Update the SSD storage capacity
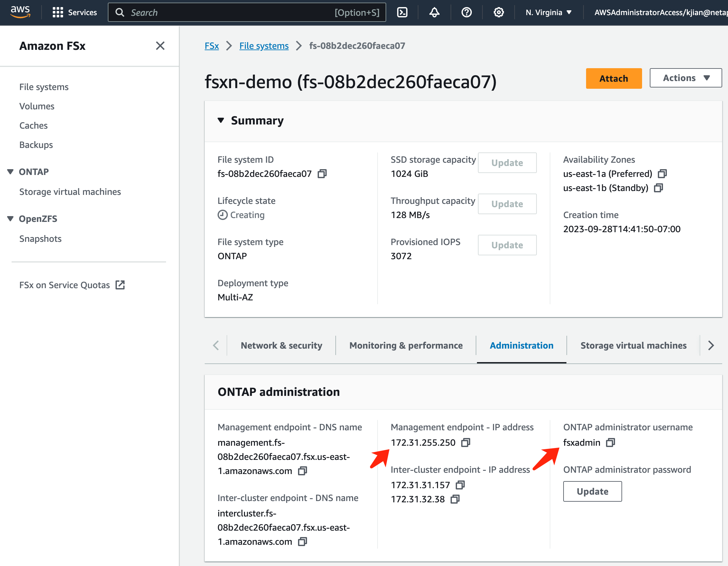 point(507,163)
